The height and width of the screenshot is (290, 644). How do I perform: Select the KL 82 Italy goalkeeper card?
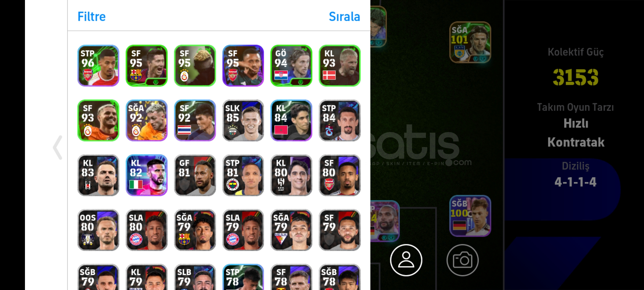147,175
